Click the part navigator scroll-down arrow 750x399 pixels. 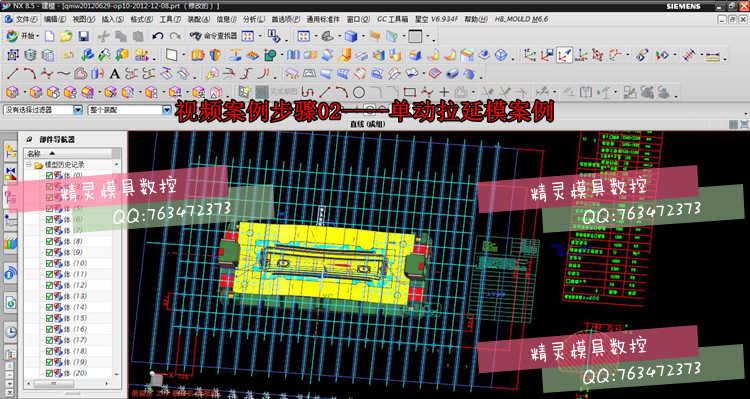(x=117, y=374)
